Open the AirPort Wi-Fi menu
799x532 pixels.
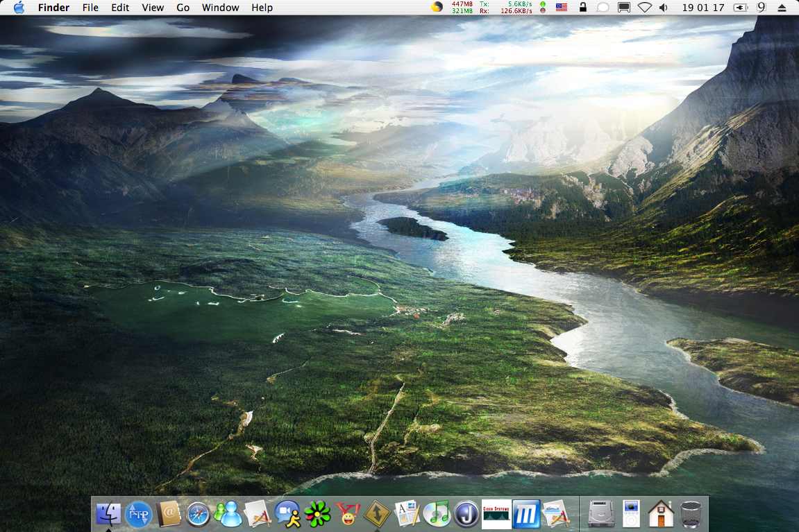pos(645,8)
